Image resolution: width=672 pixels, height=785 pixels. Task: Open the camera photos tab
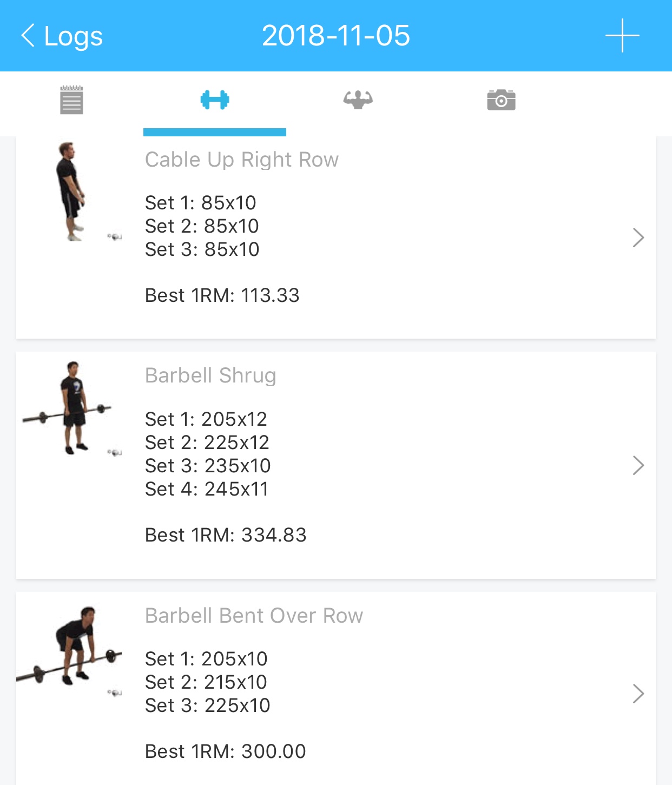[x=501, y=100]
